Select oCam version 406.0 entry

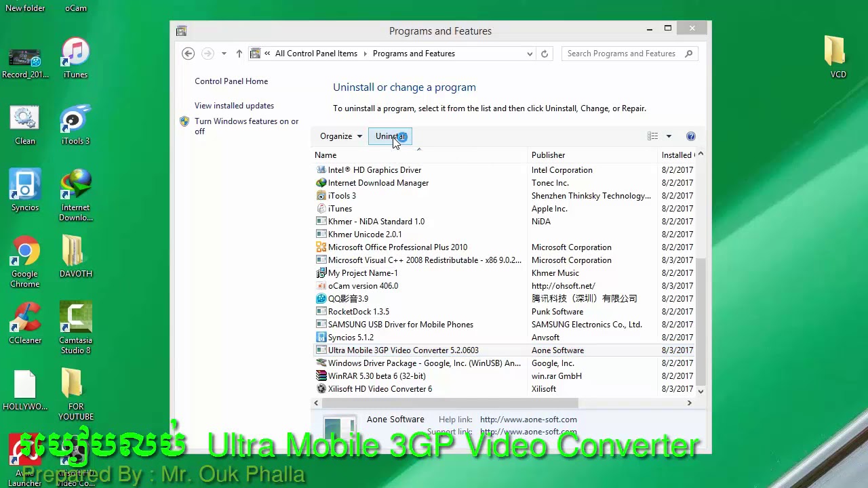tap(504, 286)
